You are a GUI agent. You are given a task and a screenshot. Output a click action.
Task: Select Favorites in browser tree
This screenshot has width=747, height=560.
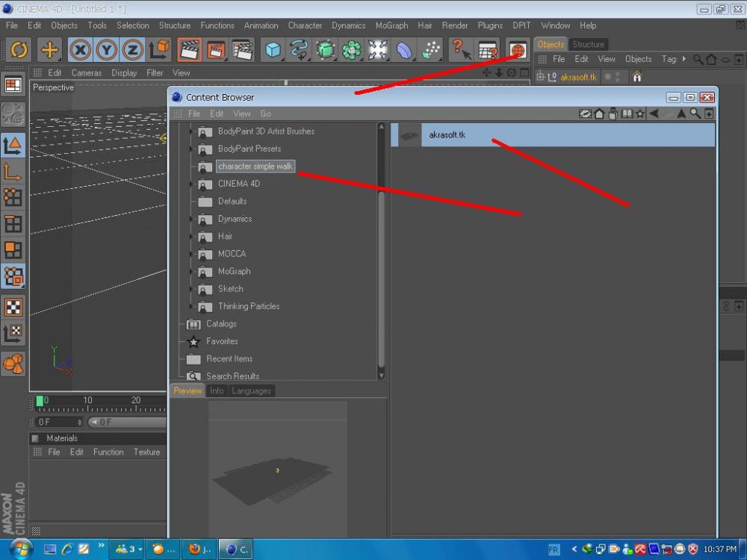(x=222, y=341)
